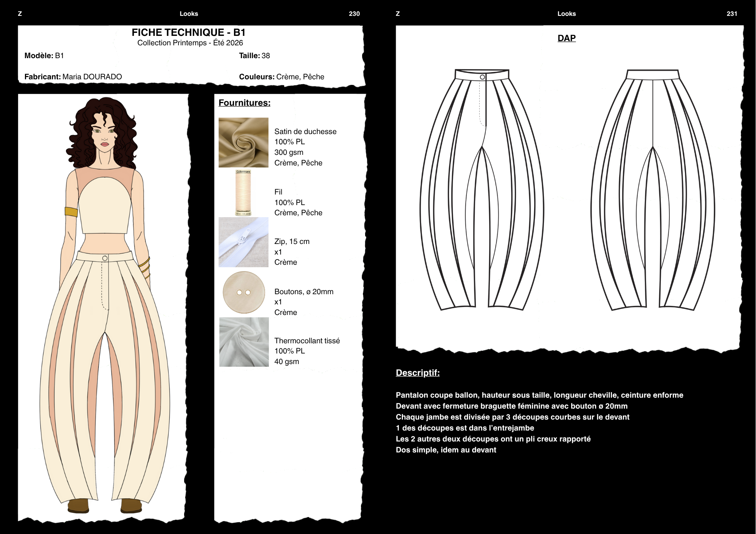Click the fashion model illustration
Viewport: 756px width, 534px height.
(x=105, y=305)
